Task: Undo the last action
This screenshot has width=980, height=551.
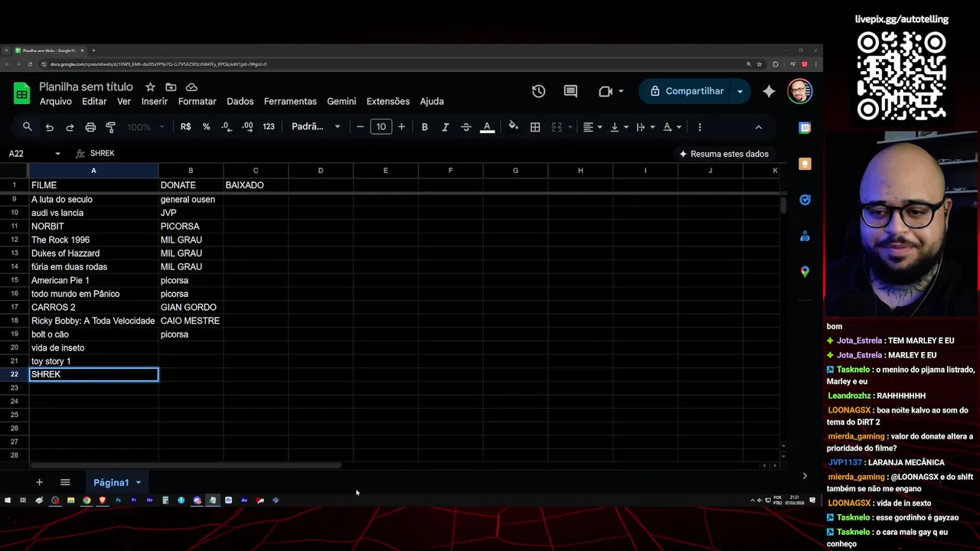Action: pos(49,127)
